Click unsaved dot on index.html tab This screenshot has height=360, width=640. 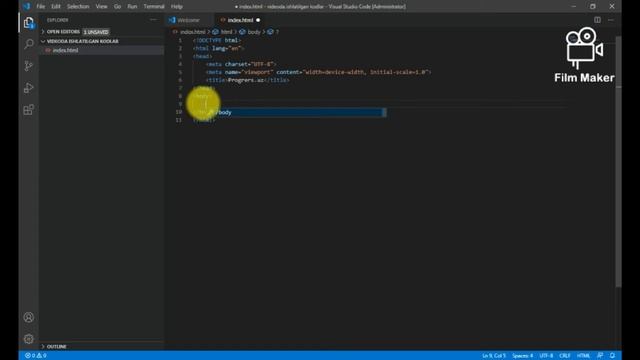[x=258, y=20]
